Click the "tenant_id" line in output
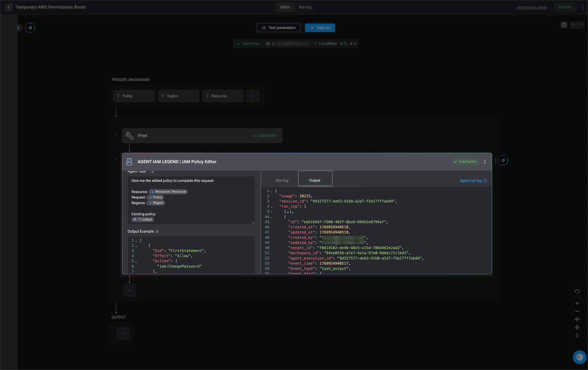This screenshot has width=588, height=370. [346, 248]
